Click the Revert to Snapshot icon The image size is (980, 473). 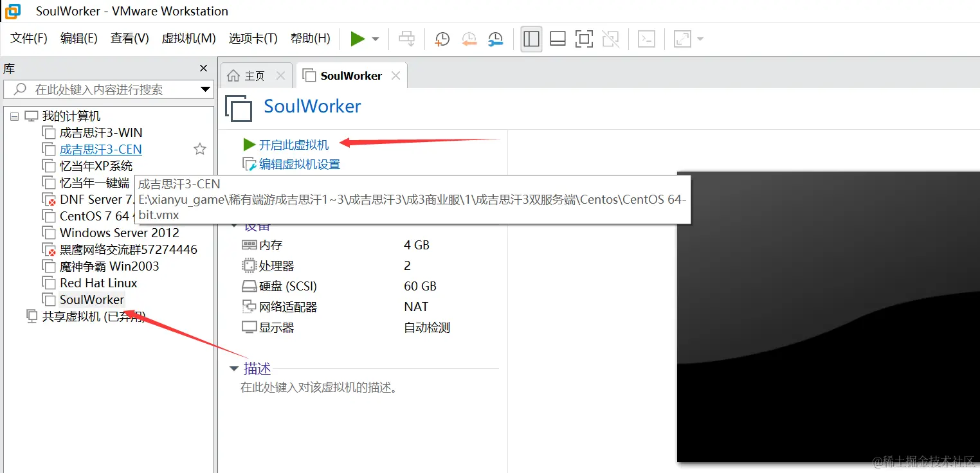[x=469, y=39]
